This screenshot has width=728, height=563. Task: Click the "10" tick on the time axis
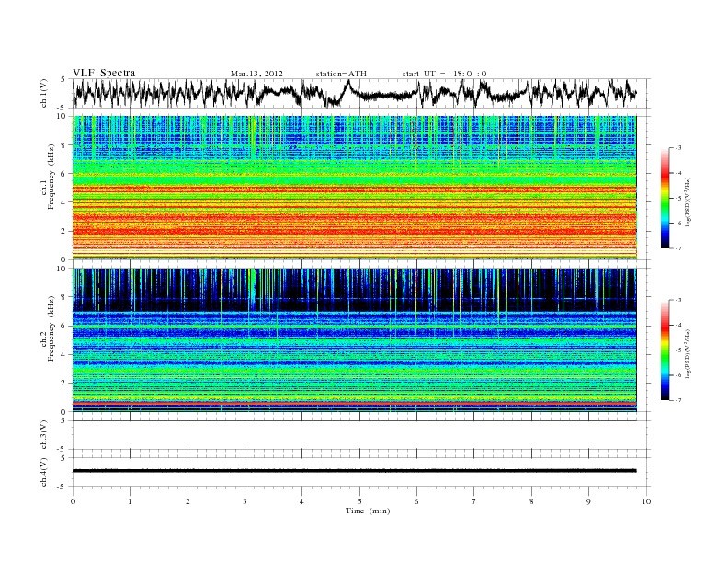(x=646, y=501)
